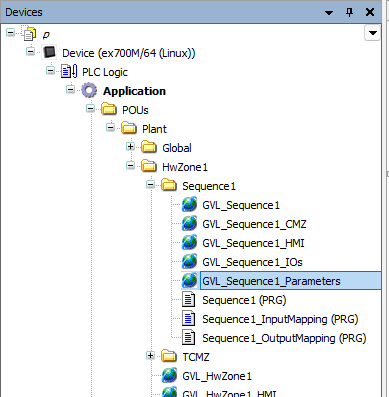This screenshot has height=397, width=389.
Task: Click the PLC Logic icon
Action: [x=69, y=72]
